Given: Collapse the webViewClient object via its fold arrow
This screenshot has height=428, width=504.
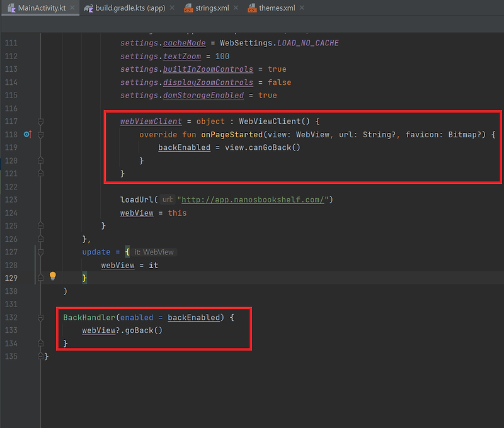Looking at the screenshot, I should tap(40, 121).
